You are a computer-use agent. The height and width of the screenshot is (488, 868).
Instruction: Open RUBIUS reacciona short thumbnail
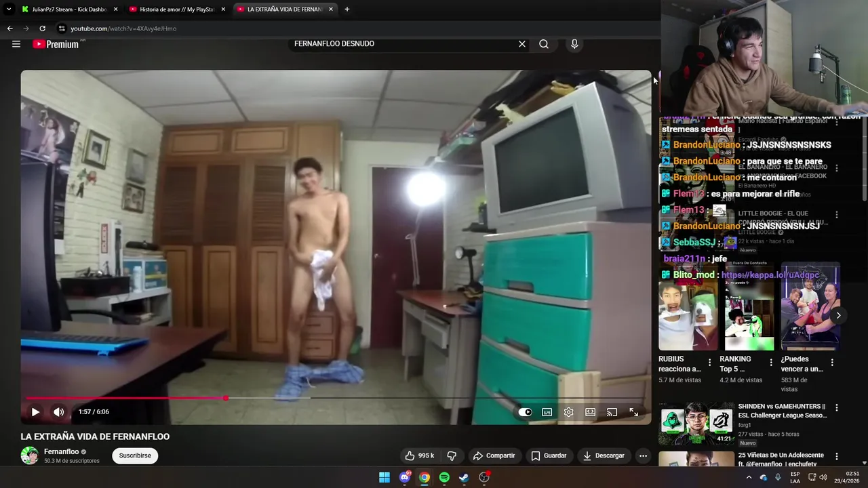pos(688,306)
